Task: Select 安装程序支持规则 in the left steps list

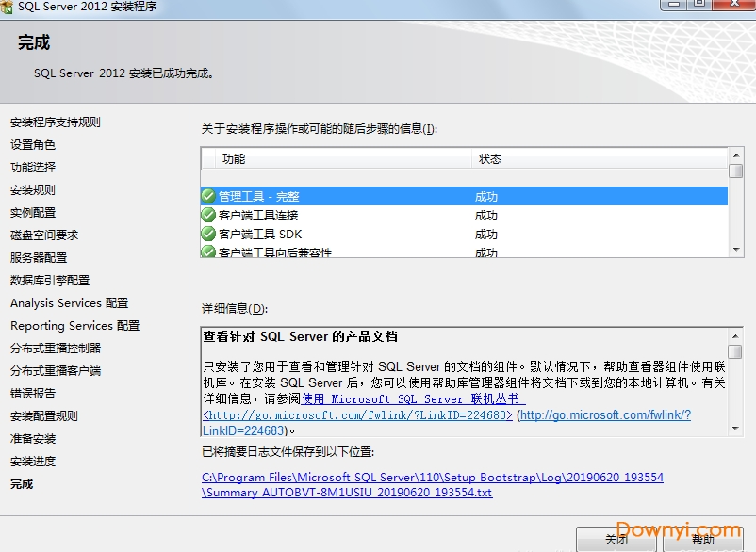Action: [56, 122]
